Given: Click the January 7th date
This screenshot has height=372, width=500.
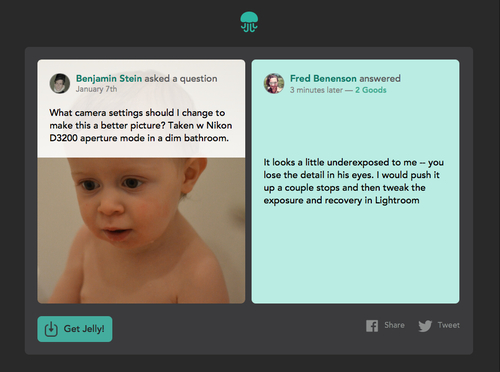Looking at the screenshot, I should click(x=96, y=89).
